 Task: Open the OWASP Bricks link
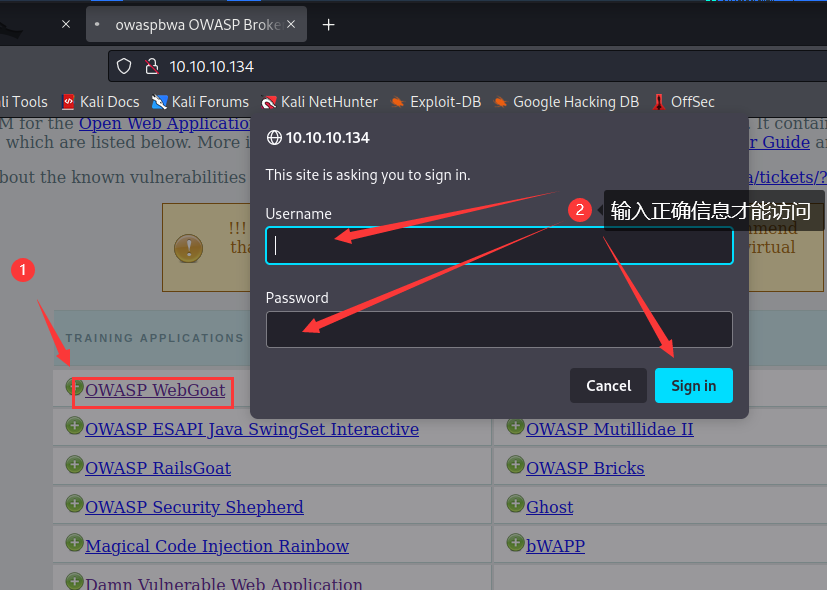point(585,468)
